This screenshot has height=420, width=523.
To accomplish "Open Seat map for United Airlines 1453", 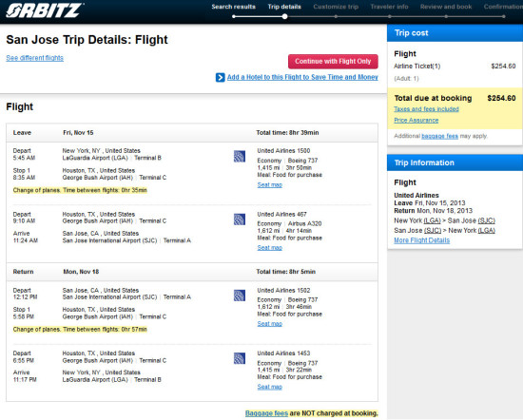I will (269, 387).
